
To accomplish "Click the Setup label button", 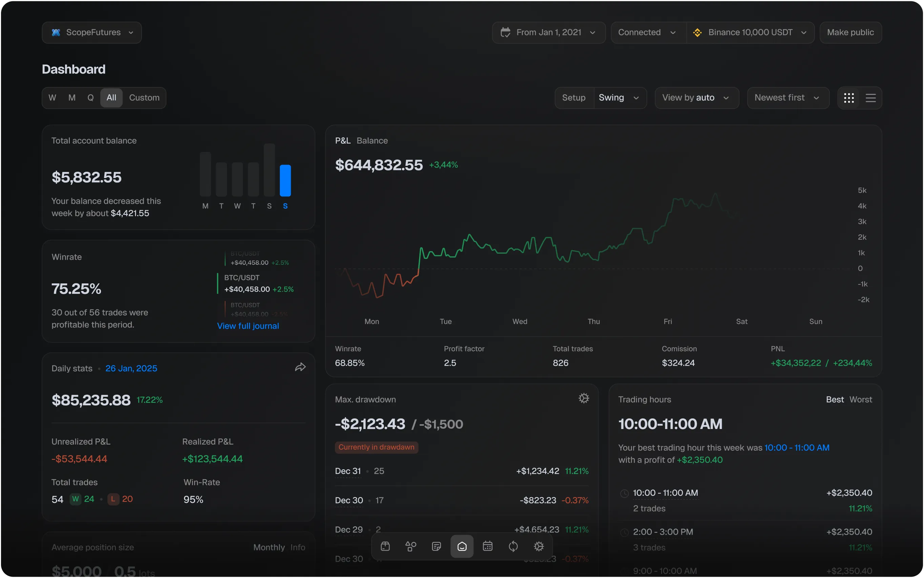I will [x=574, y=98].
